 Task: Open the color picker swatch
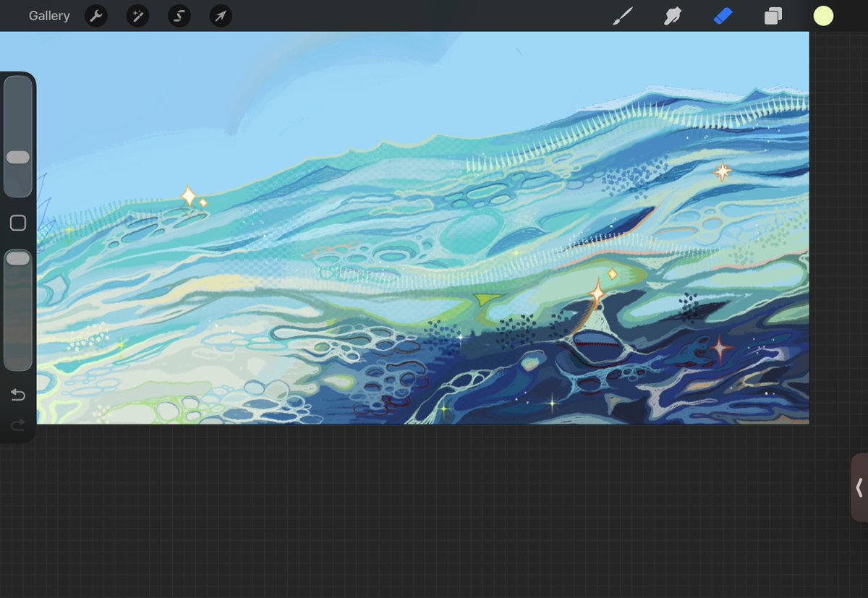tap(823, 16)
